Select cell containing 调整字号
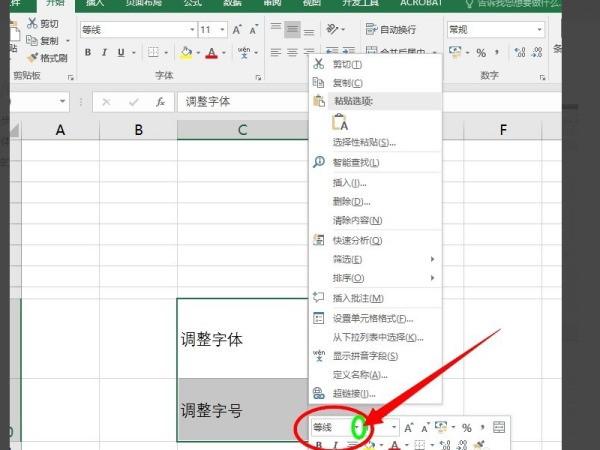The width and height of the screenshot is (600, 450). pyautogui.click(x=243, y=410)
